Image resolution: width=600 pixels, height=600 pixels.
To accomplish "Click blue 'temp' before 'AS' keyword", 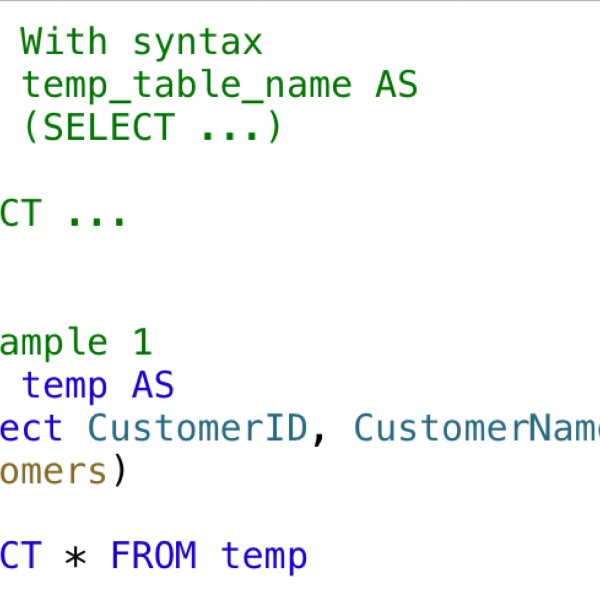I will click(64, 387).
